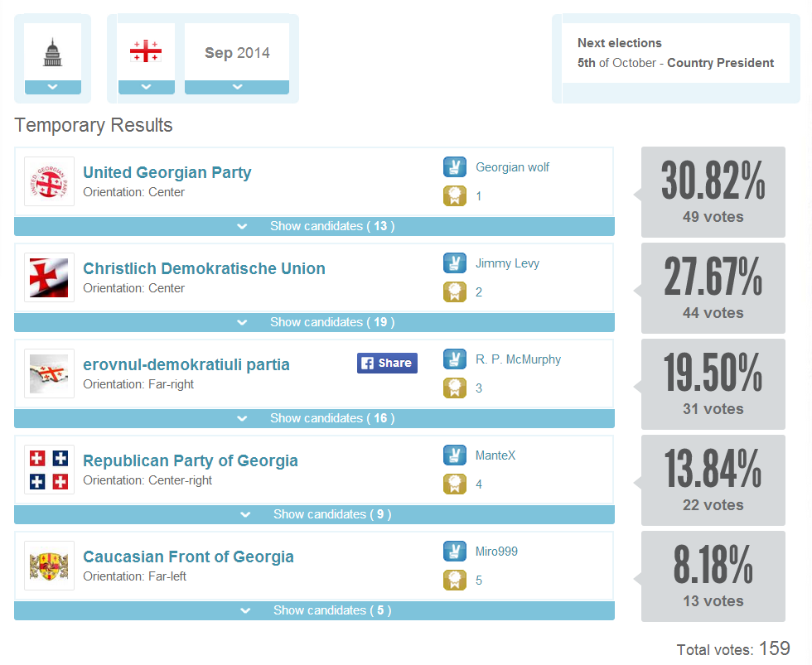The image size is (812, 665).
Task: Click party president icon beside Georgian wolf
Action: 454,167
